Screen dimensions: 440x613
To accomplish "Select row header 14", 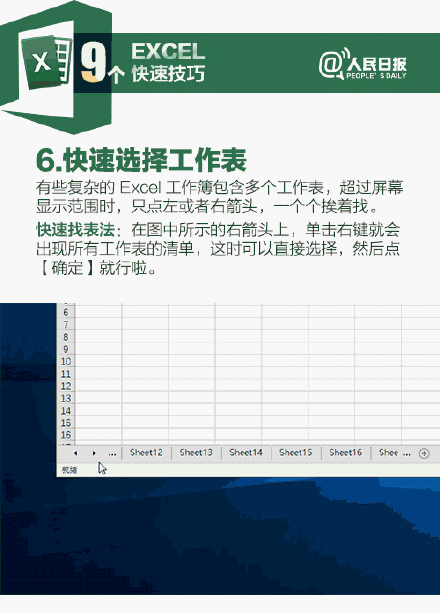I will [66, 410].
